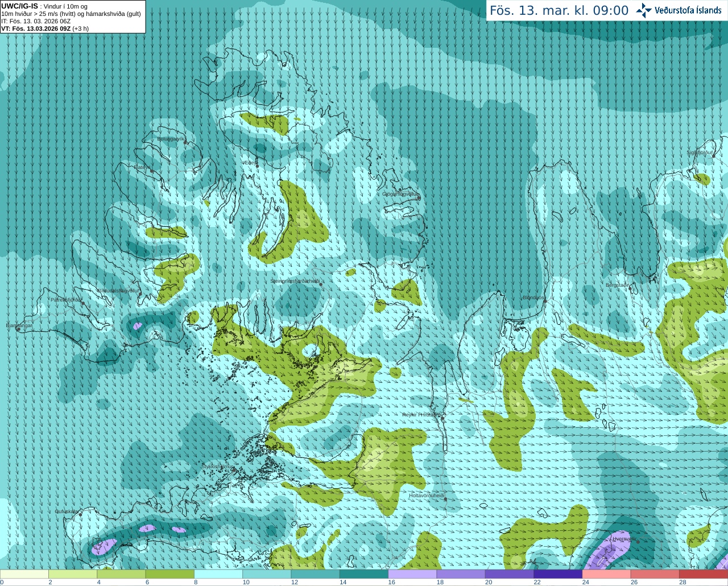This screenshot has width=728, height=586.
Task: Click the 8–10 m/s pale cyan legend swatch
Action: tap(218, 574)
